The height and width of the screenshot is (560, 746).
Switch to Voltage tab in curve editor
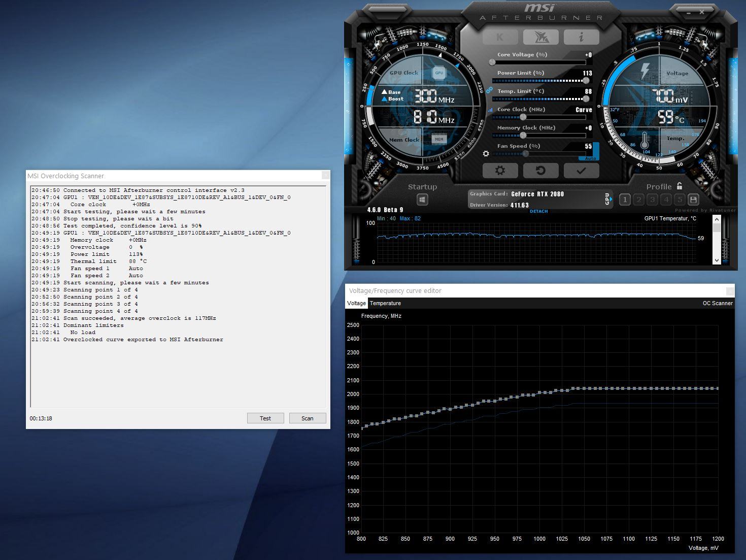tap(356, 303)
